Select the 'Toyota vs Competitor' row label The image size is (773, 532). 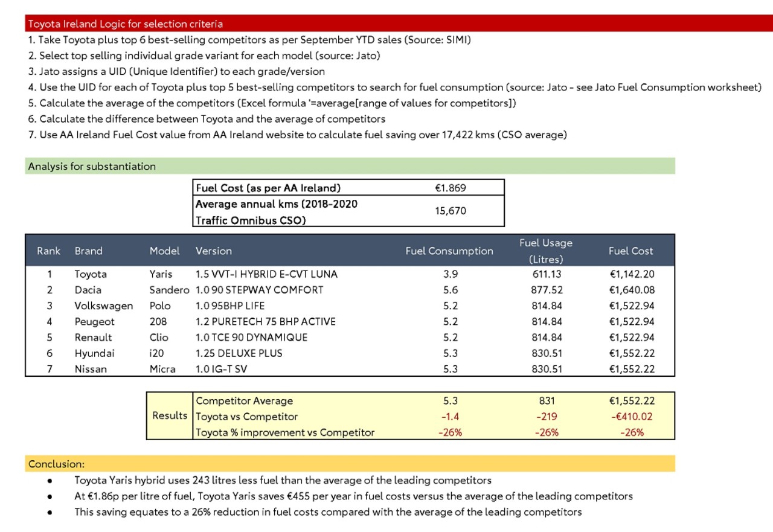(x=247, y=417)
